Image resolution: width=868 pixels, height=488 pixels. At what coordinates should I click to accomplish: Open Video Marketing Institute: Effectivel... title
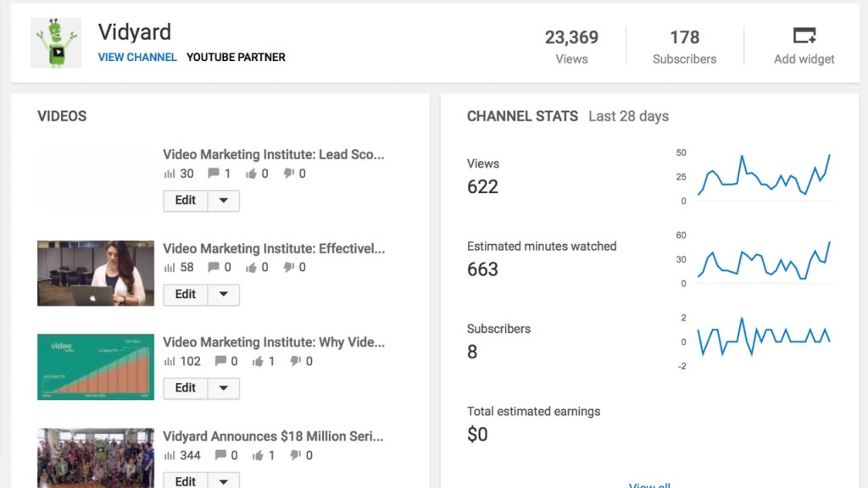[274, 248]
